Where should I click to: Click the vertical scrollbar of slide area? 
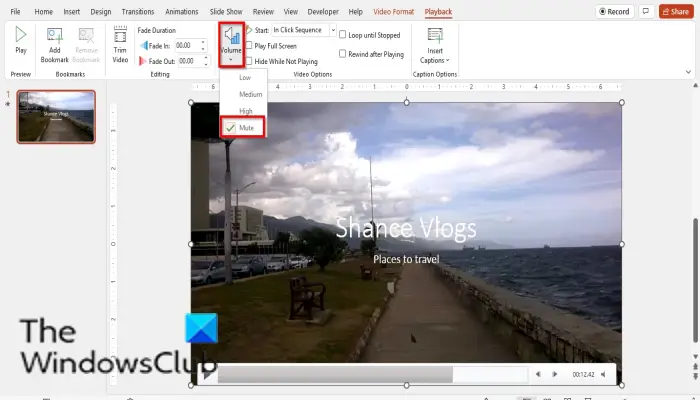point(695,279)
